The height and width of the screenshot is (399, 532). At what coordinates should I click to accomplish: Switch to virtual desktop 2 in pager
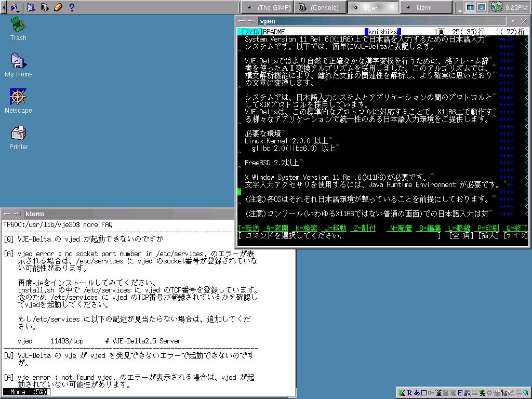[481, 7]
